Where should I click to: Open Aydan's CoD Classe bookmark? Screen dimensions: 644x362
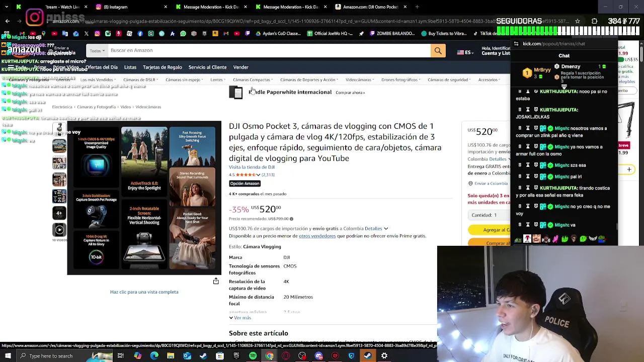click(278, 34)
